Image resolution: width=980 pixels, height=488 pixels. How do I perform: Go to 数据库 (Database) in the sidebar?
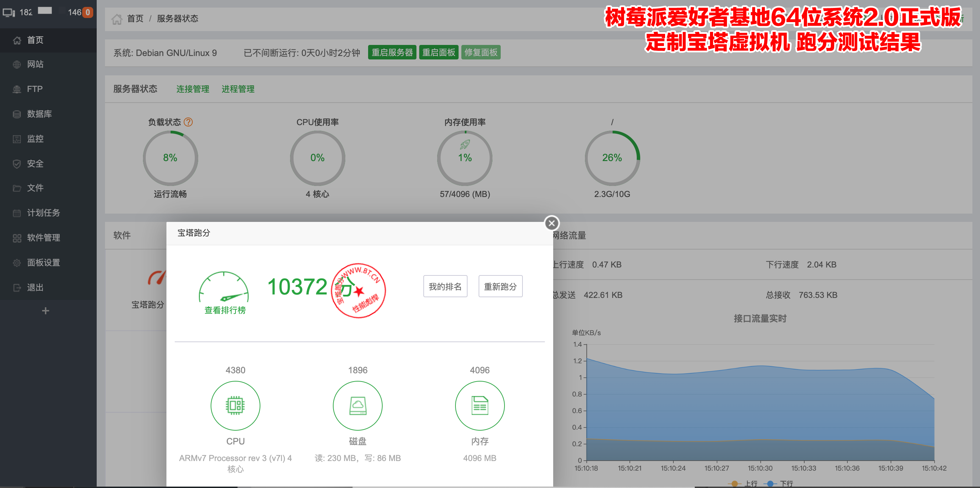(39, 114)
